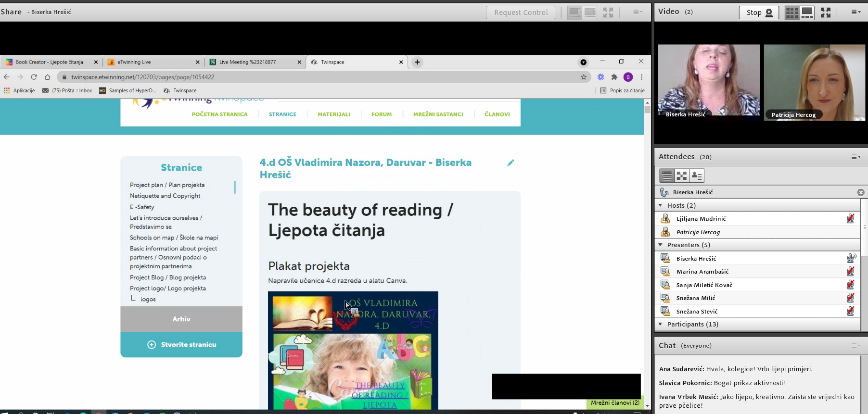868x414 pixels.
Task: Reload the browser page
Action: coord(34,77)
